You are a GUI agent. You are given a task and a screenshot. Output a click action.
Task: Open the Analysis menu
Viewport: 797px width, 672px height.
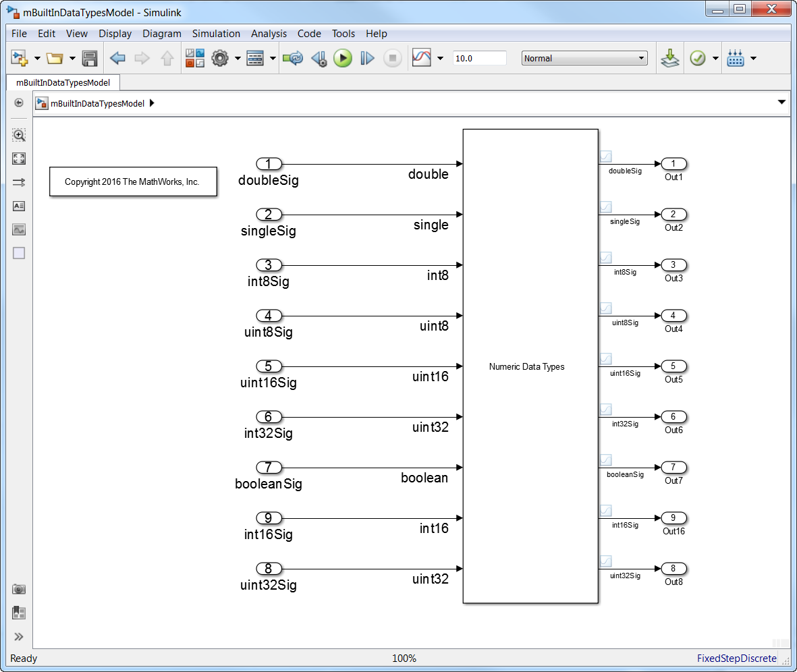[269, 34]
